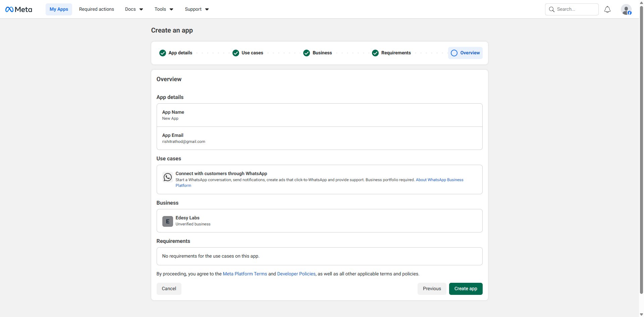
Task: Open Required actions
Action: 97,9
